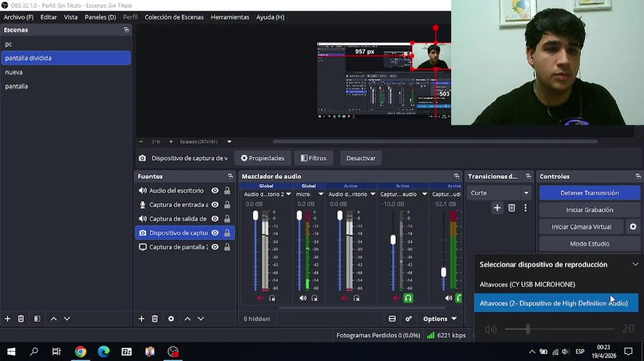Open the Colección de Escenas menu
644x361 pixels.
pyautogui.click(x=174, y=17)
